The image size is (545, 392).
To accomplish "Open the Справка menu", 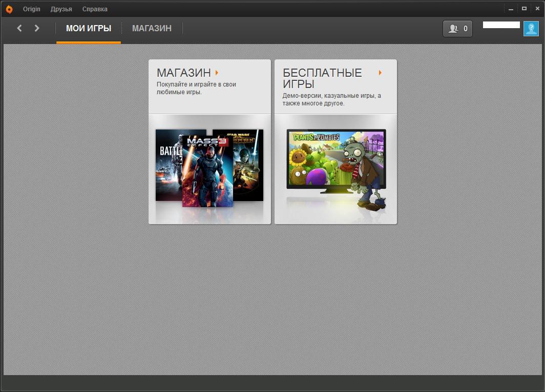I will point(95,9).
